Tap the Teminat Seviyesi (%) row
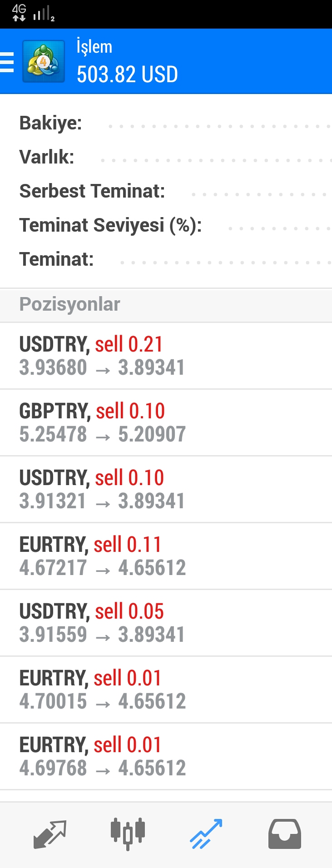The height and width of the screenshot is (868, 332). [x=166, y=226]
